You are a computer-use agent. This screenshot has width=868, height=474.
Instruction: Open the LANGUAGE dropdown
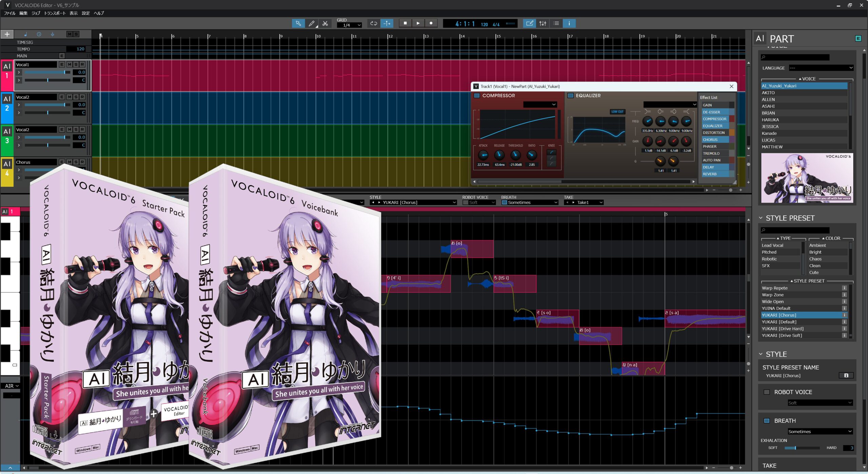point(821,68)
